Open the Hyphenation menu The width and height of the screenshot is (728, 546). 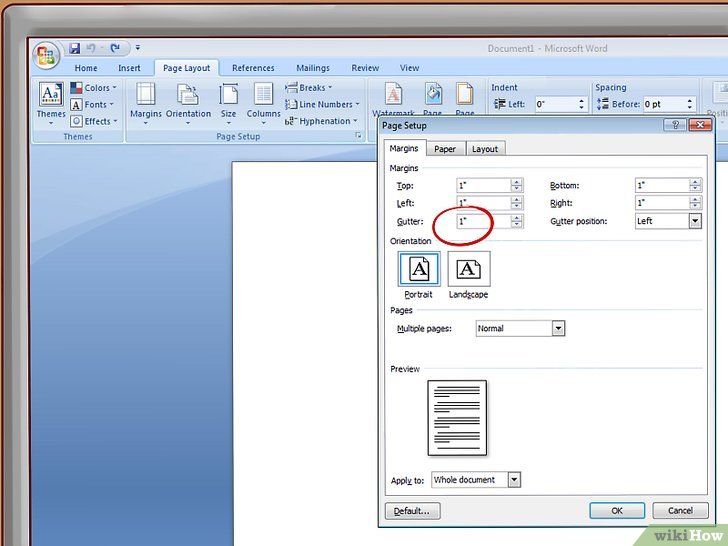point(321,121)
